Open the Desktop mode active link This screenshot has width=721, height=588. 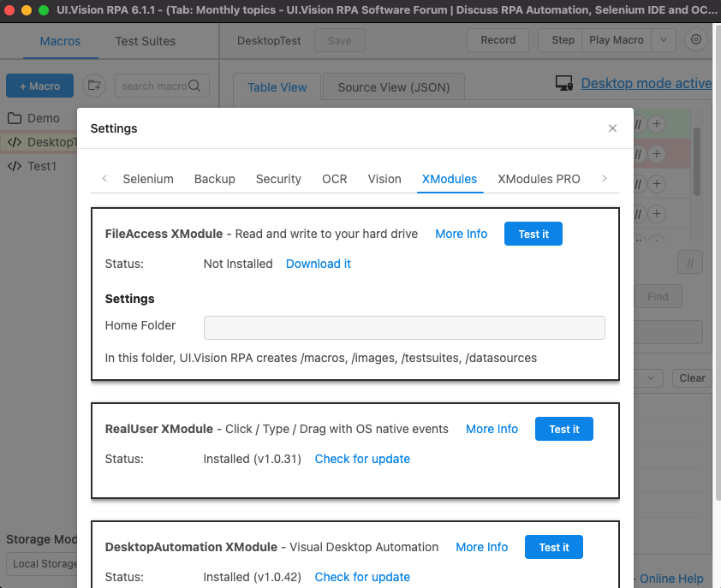pyautogui.click(x=646, y=83)
